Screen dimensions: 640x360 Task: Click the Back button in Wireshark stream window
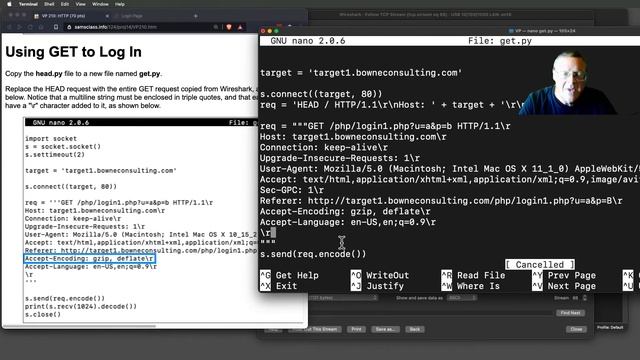[x=415, y=329]
